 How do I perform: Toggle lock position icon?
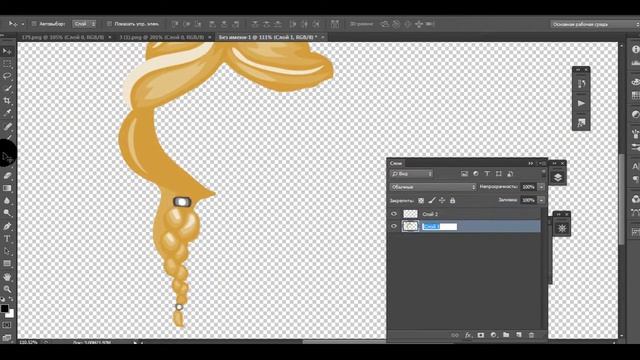pos(442,200)
